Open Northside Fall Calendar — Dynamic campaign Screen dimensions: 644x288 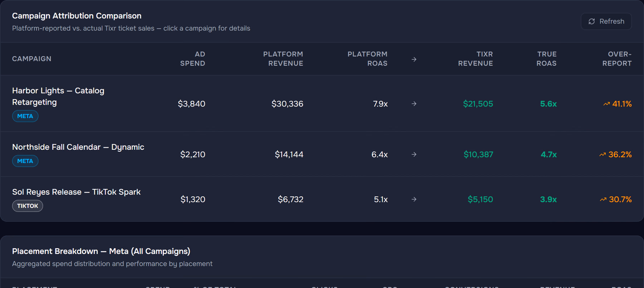click(322, 154)
